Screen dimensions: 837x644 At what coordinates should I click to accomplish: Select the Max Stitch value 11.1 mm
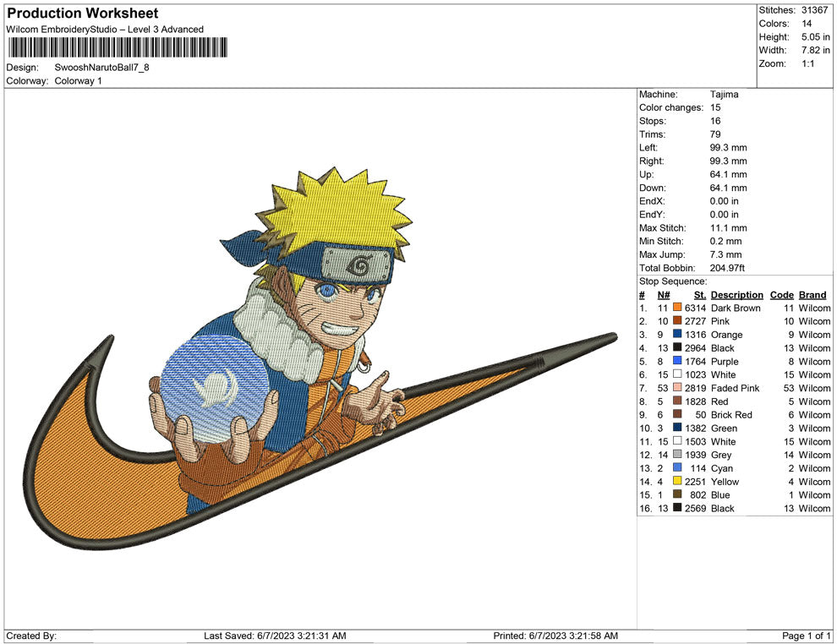pyautogui.click(x=728, y=228)
